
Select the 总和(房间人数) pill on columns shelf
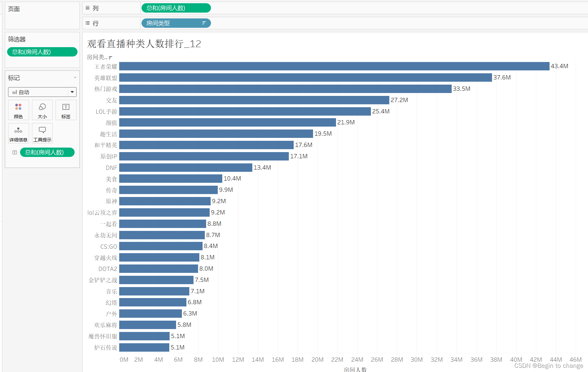[x=176, y=8]
